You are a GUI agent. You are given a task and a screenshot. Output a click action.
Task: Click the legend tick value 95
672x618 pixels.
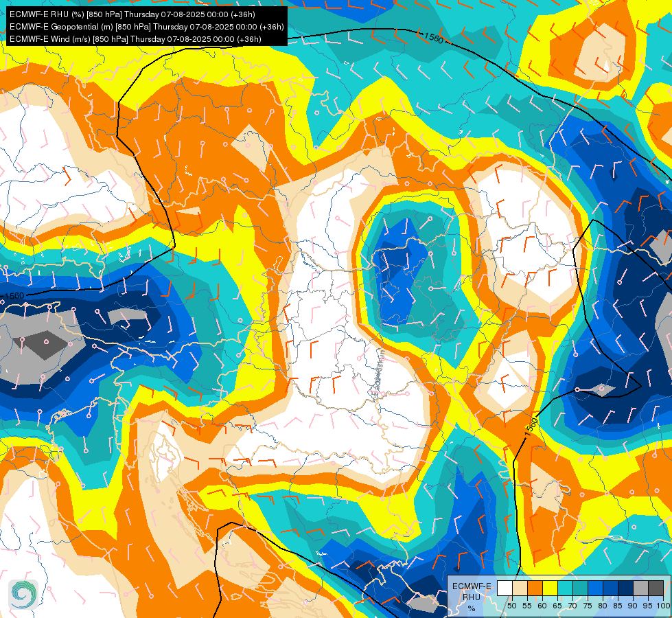[648, 606]
